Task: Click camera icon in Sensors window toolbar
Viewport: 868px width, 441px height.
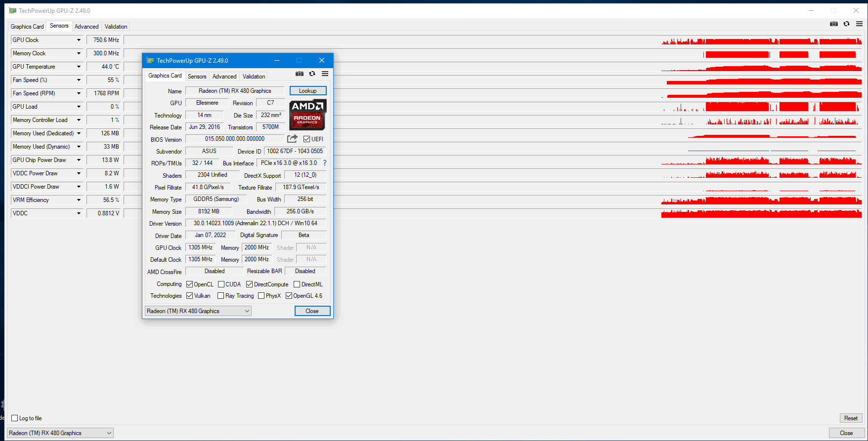Action: click(x=834, y=24)
